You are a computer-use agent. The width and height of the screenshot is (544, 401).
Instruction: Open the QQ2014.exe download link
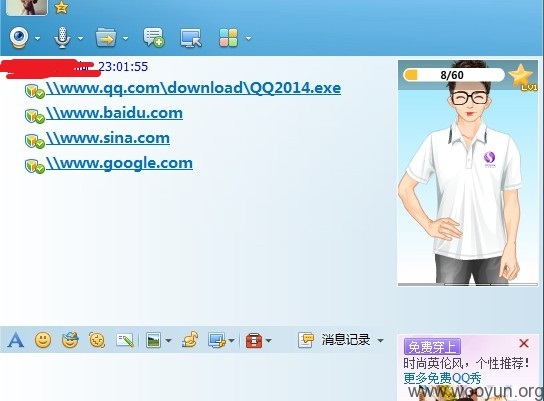coord(193,88)
